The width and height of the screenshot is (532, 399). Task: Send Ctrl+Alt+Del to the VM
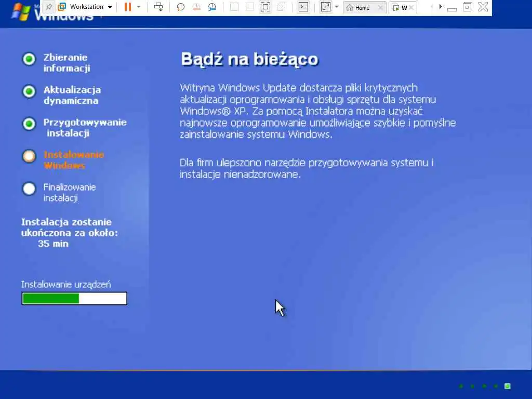(158, 7)
